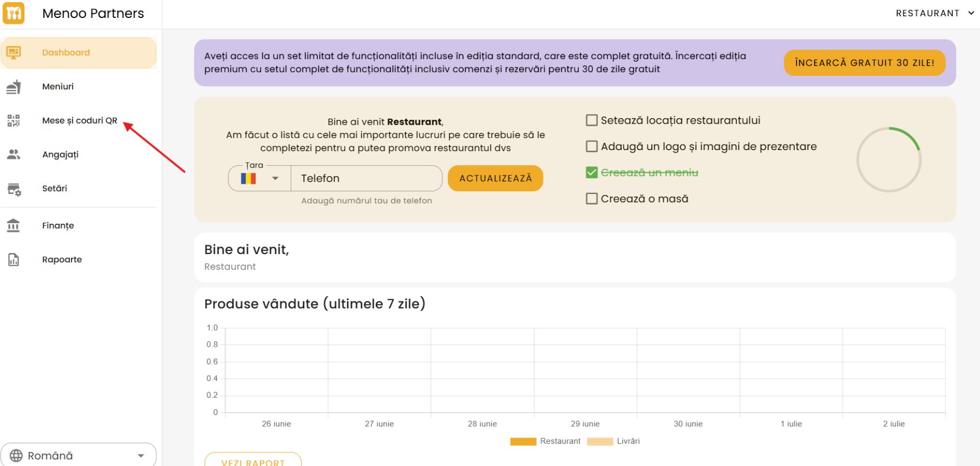This screenshot has width=980, height=466.
Task: Select the Angajați people icon
Action: coord(14,154)
